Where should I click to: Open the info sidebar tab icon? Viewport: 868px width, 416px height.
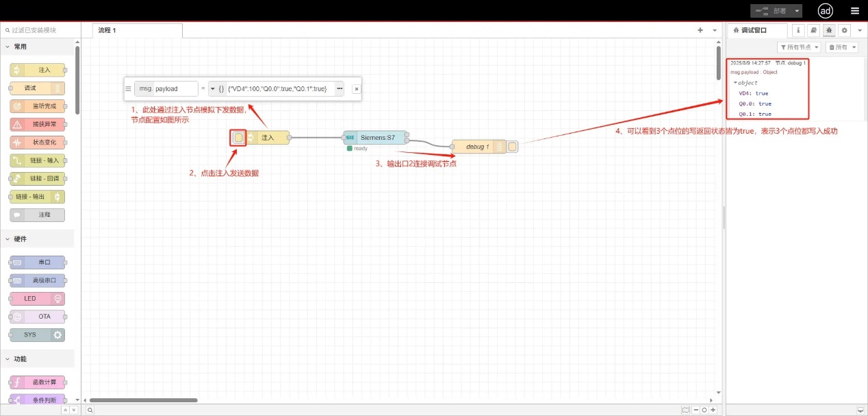[x=797, y=30]
